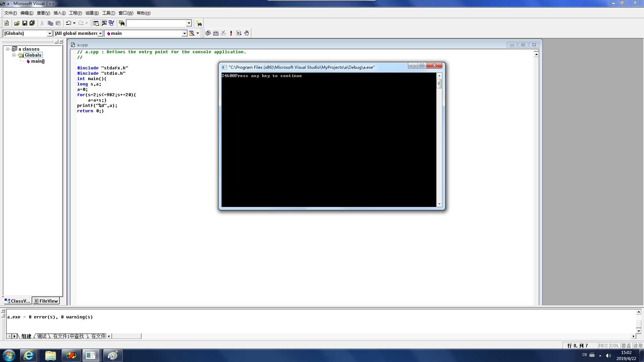The height and width of the screenshot is (362, 644).
Task: Toggle the Workspace window icon
Action: (x=96, y=23)
